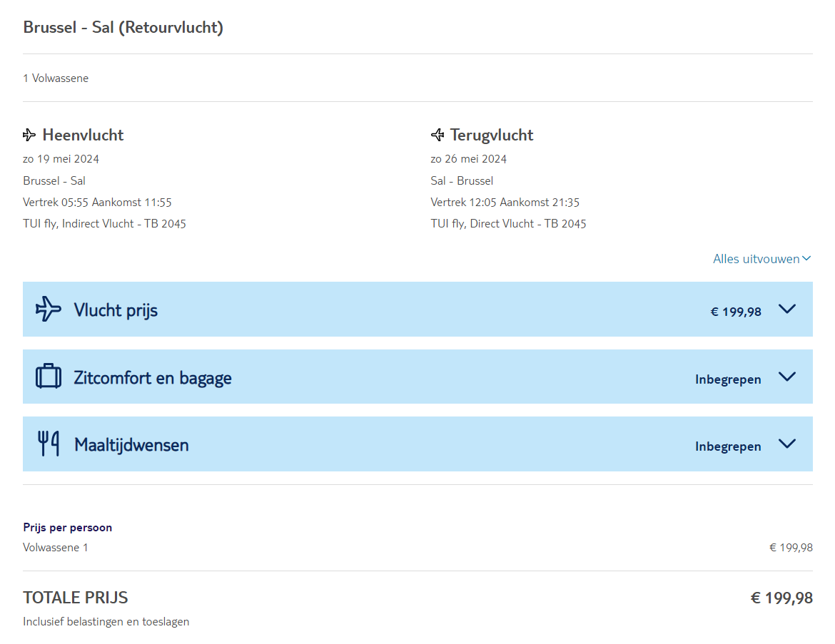
Task: Click the 'Brussel - Sal (Retourvlucht)' page title
Action: click(x=123, y=28)
